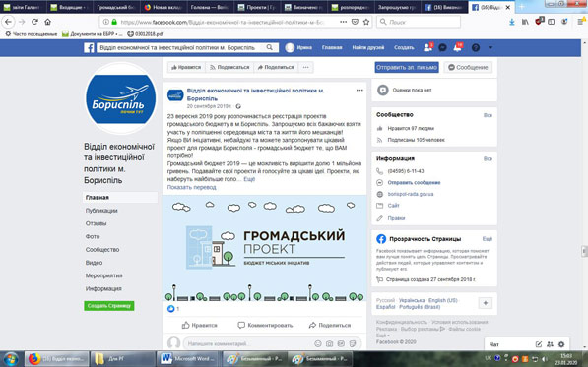Start new message from chat compose icon
The width and height of the screenshot is (588, 367).
tap(539, 344)
